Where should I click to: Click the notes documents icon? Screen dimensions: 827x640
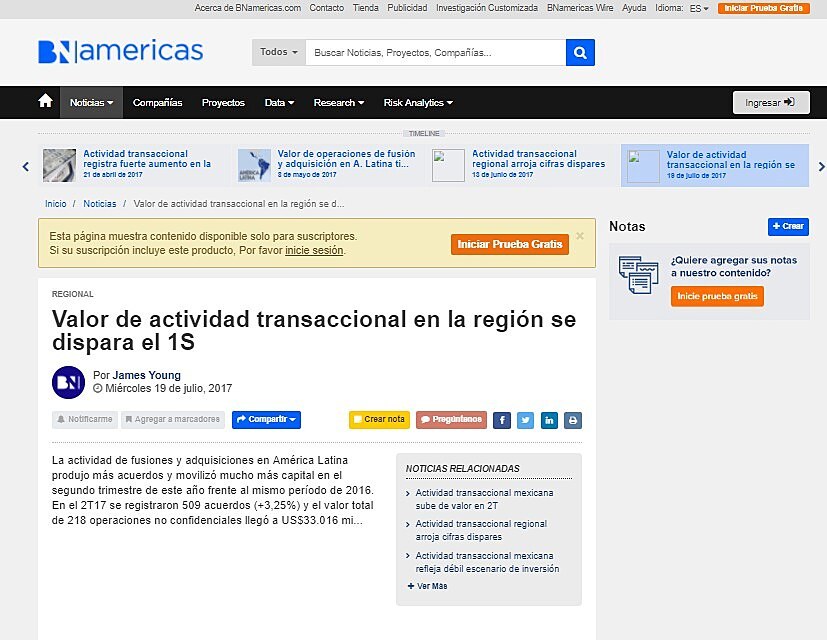click(x=638, y=275)
